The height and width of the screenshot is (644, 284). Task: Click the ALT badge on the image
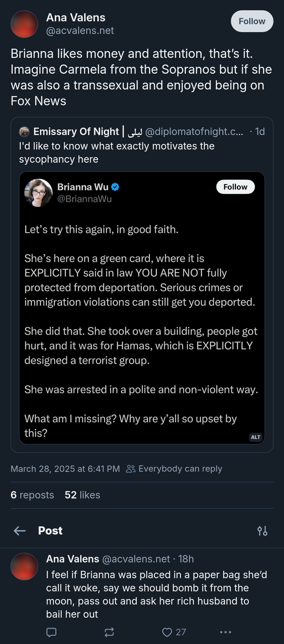255,437
